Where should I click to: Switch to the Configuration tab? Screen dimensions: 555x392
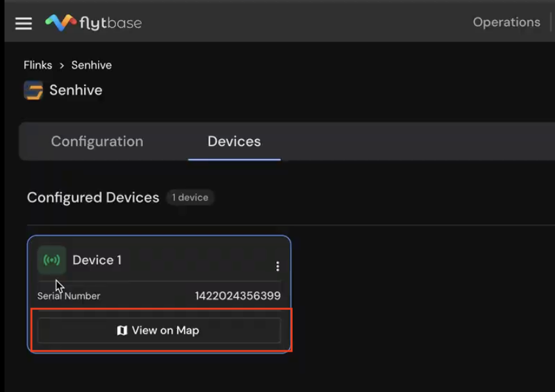pyautogui.click(x=97, y=142)
